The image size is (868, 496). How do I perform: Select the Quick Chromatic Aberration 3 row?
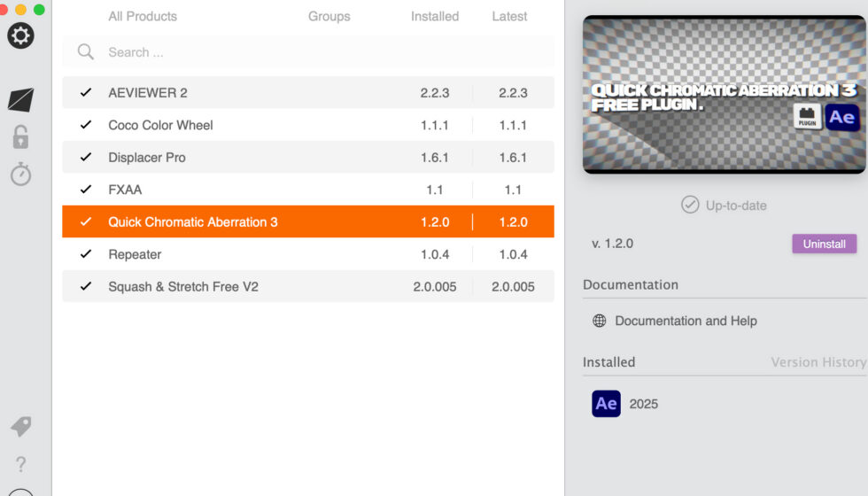308,222
